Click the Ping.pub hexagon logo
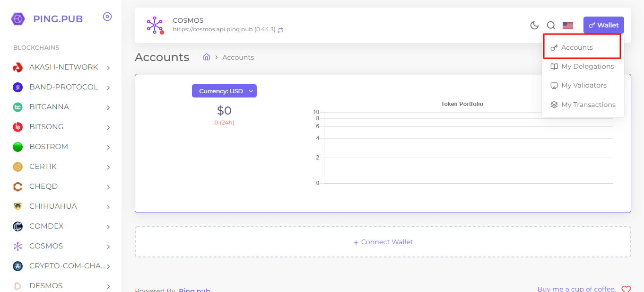The height and width of the screenshot is (292, 644). 18,19
